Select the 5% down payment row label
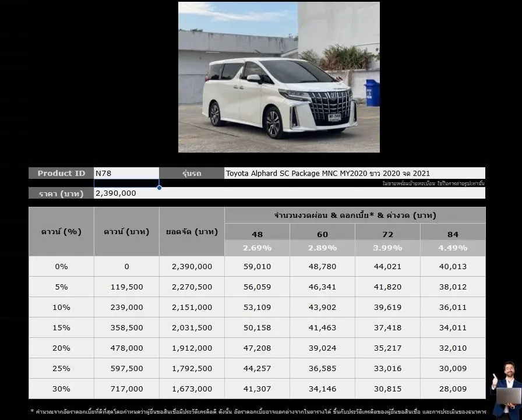The width and height of the screenshot is (522, 420). click(x=61, y=287)
